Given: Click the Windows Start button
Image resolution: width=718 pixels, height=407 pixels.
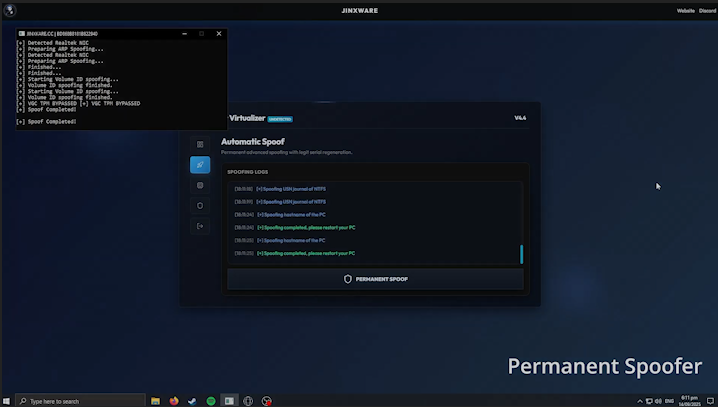Looking at the screenshot, I should [7, 400].
